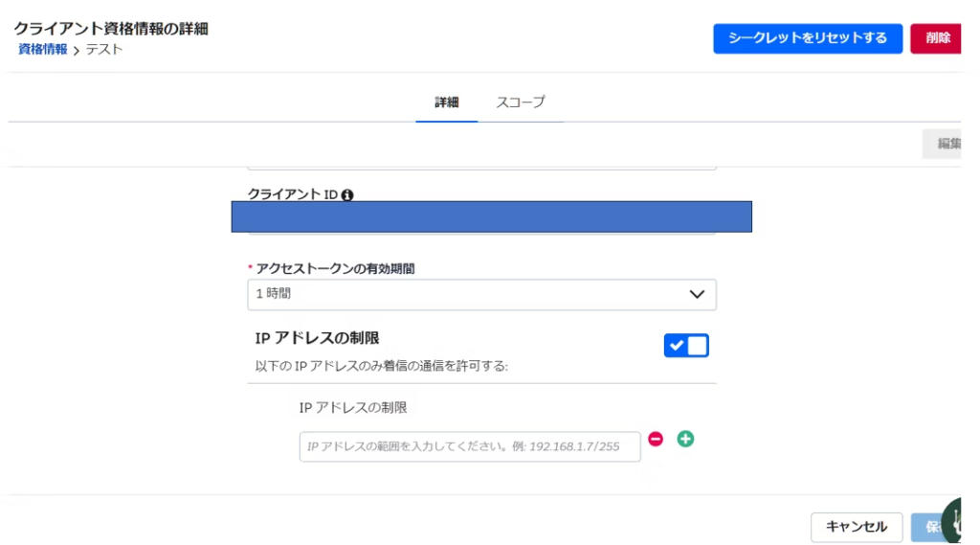The width and height of the screenshot is (980, 545).
Task: Switch to the スコープ tab
Action: (x=520, y=102)
